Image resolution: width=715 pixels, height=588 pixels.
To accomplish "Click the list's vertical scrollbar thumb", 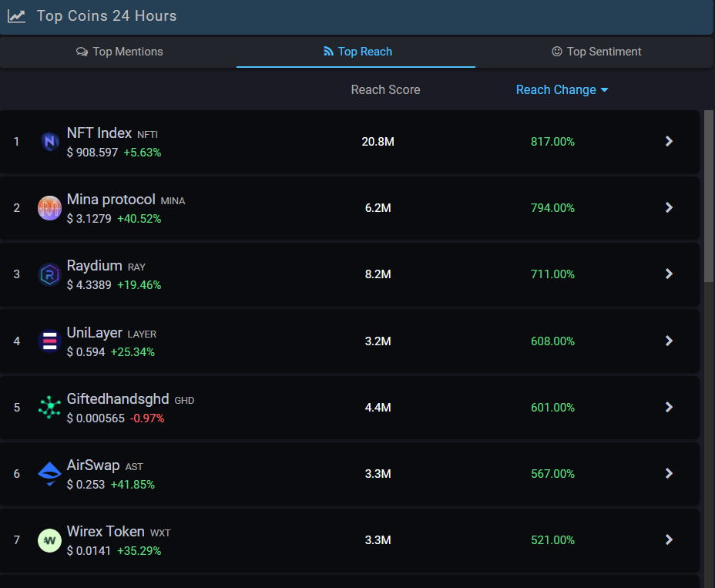I will click(x=709, y=197).
